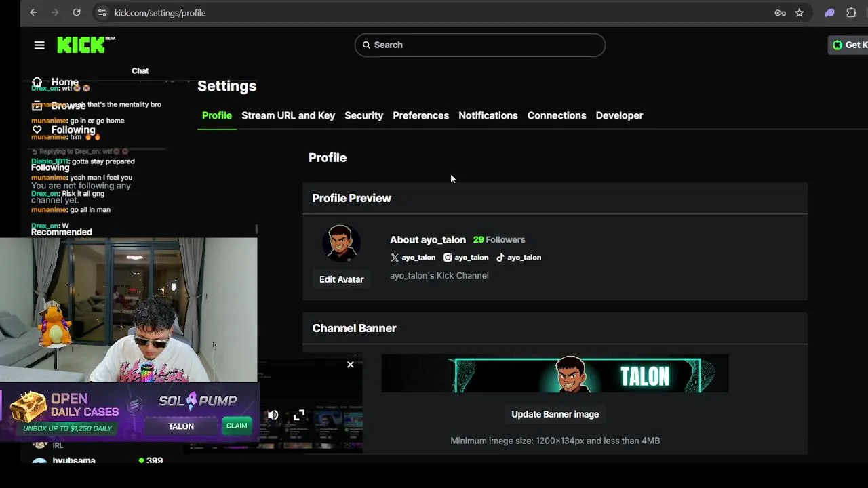The height and width of the screenshot is (488, 868).
Task: Switch to the Stream URL and Key tab
Action: (288, 115)
